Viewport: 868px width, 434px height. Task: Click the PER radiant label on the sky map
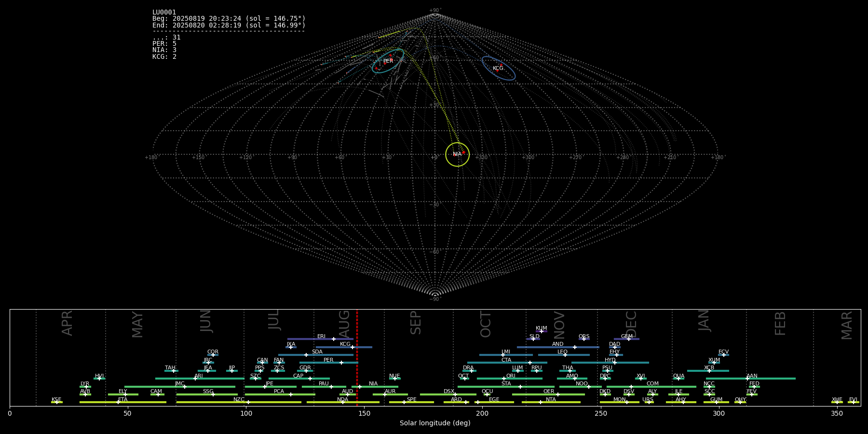tap(388, 61)
